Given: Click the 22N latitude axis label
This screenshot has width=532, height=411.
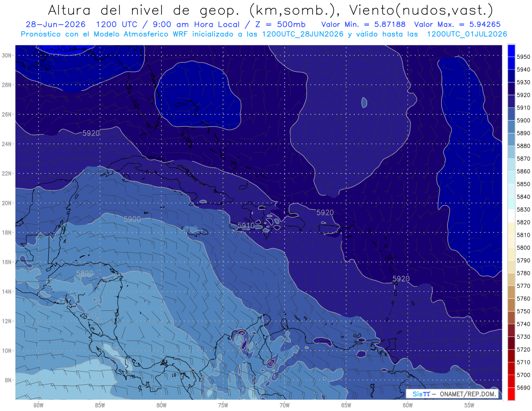Looking at the screenshot, I should click(x=7, y=173).
